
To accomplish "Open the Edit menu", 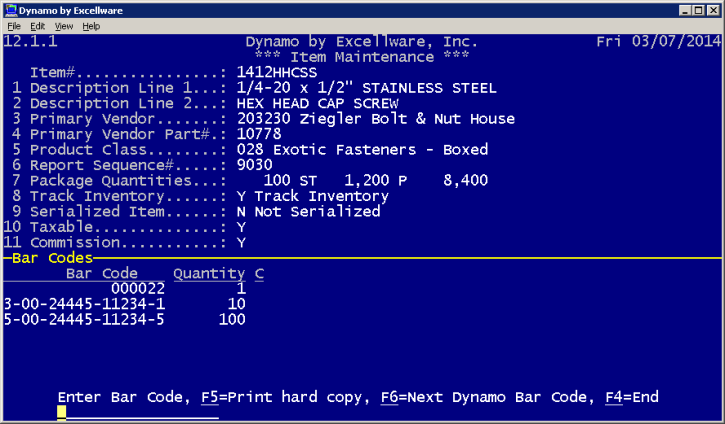I will point(37,26).
